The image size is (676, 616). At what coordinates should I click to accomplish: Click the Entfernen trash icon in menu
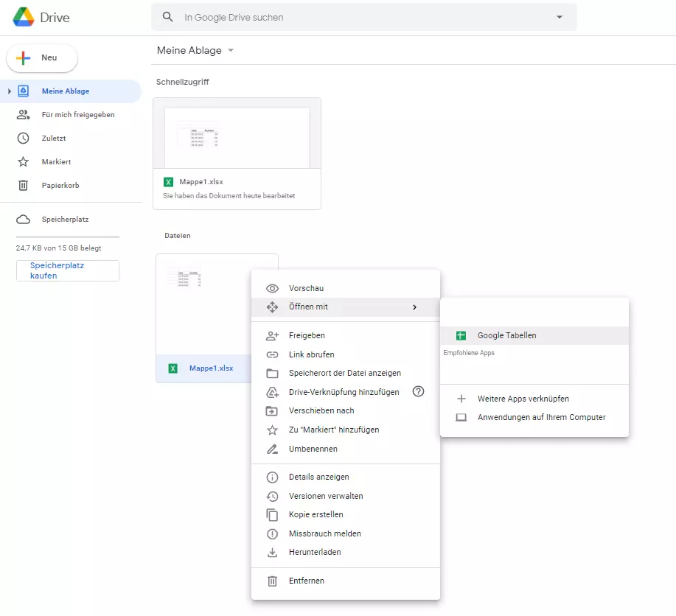pos(272,581)
